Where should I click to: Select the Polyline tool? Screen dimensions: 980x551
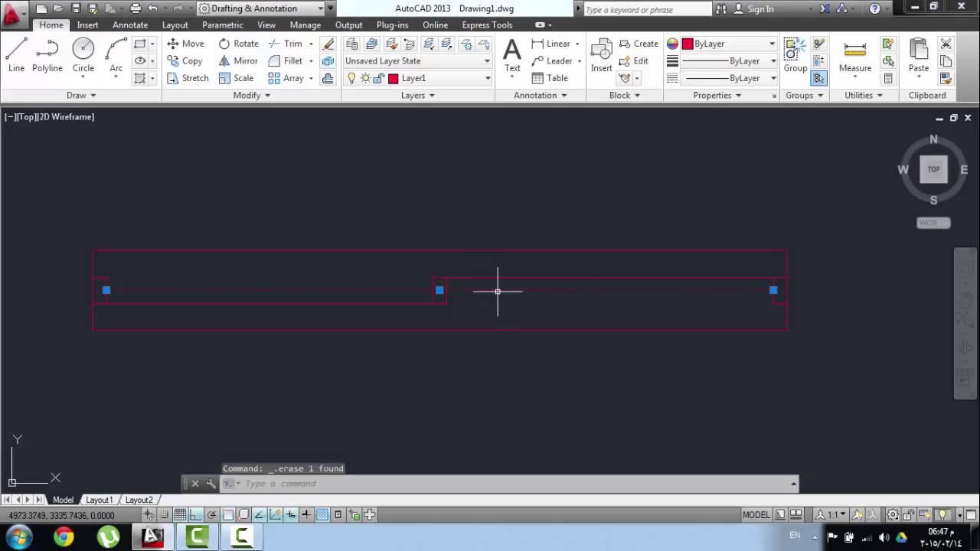47,55
